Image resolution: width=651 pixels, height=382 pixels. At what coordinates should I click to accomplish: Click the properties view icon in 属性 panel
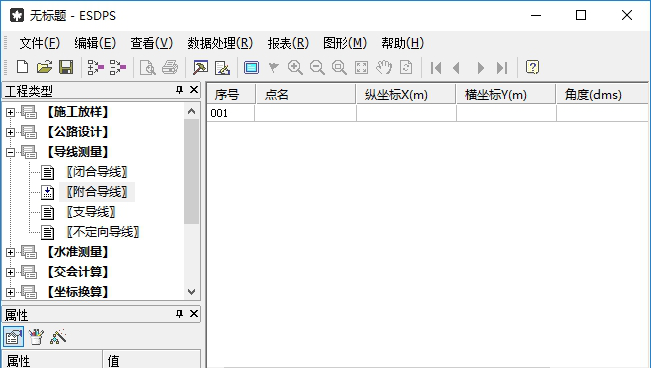point(13,337)
